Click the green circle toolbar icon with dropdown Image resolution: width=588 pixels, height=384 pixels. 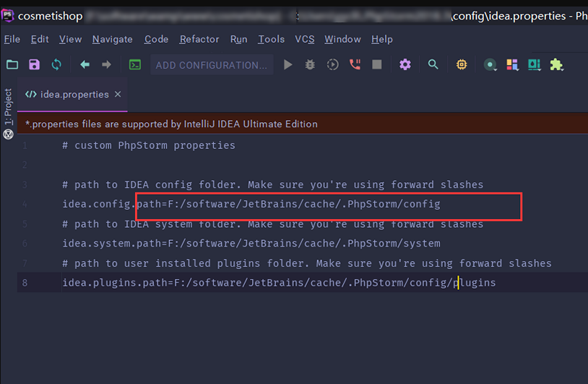(490, 65)
